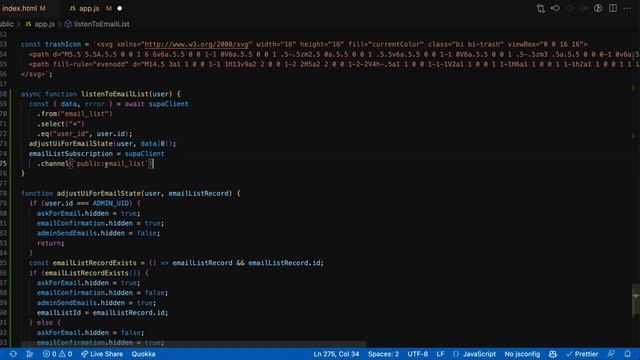Click the Prettier formatter status
The image size is (640, 360).
582,354
